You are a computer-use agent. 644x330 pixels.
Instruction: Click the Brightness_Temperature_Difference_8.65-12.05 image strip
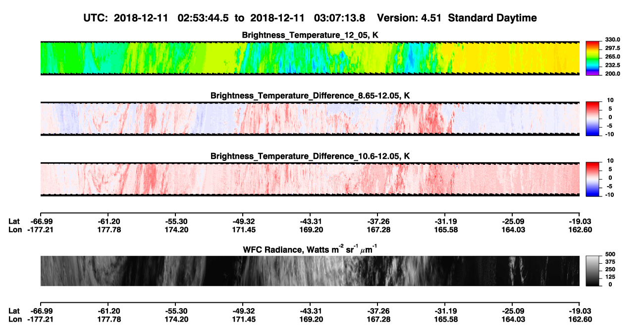tap(310, 118)
